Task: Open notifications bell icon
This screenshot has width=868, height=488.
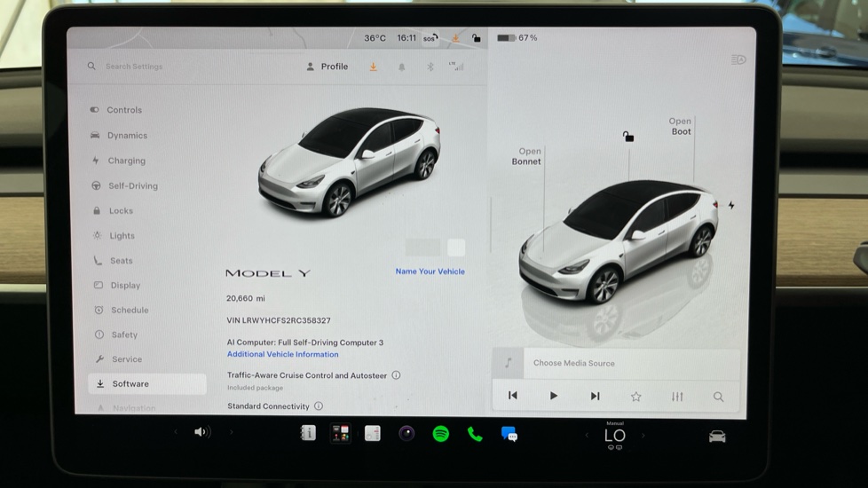Action: point(402,67)
